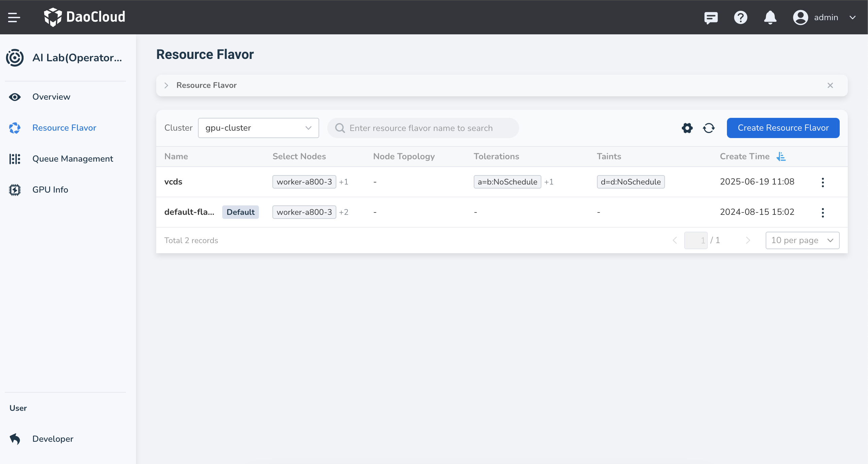This screenshot has height=464, width=868.
Task: Open the notifications bell icon
Action: [x=770, y=18]
